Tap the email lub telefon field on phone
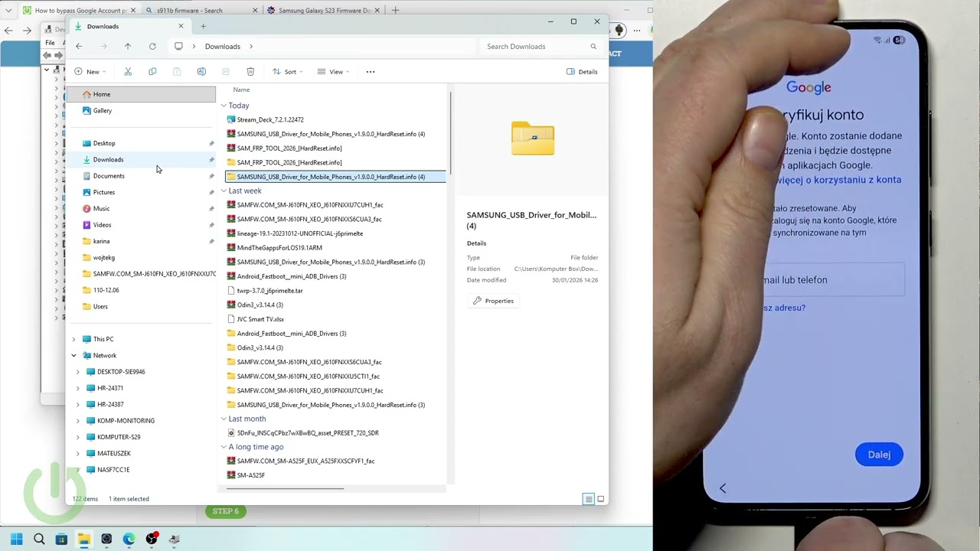Screen dimensions: 980x551 point(832,280)
